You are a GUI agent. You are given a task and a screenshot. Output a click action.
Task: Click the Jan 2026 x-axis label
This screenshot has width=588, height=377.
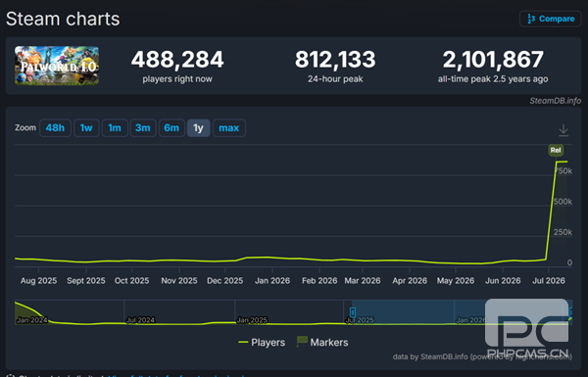pyautogui.click(x=272, y=281)
